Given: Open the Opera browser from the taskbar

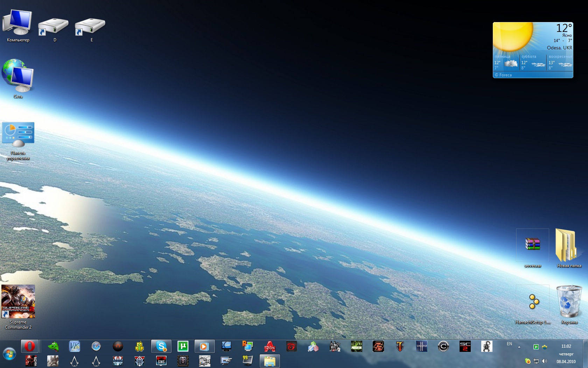Looking at the screenshot, I should coord(30,346).
